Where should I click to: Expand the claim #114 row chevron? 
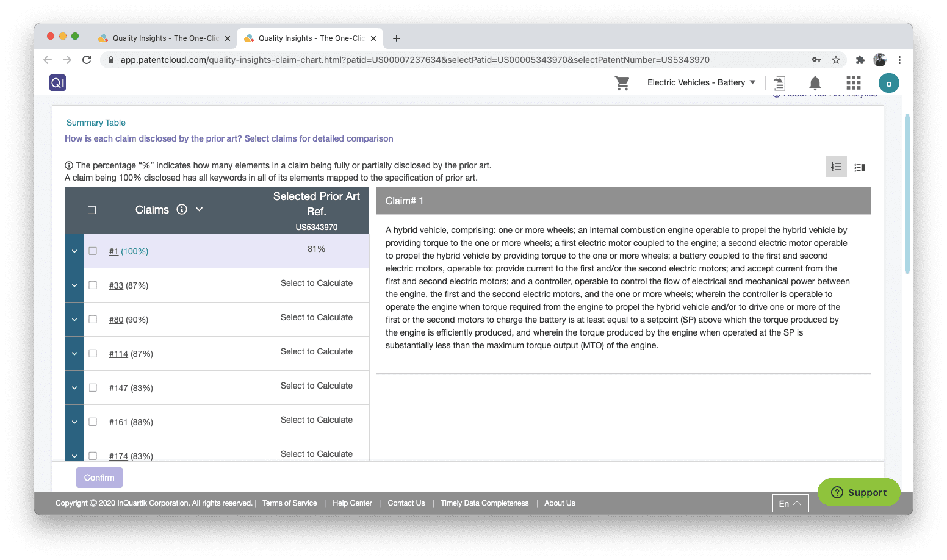click(74, 354)
